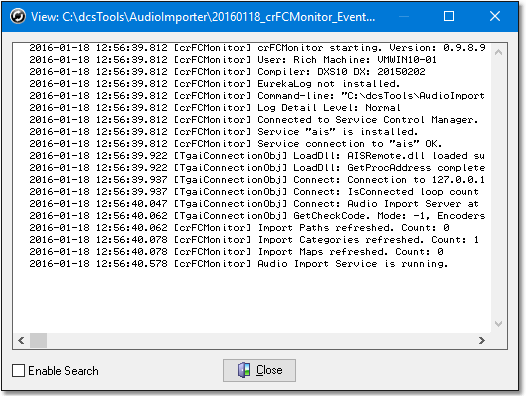
Task: Click the 'Log Detail Level: Normal' line
Action: tap(215, 108)
